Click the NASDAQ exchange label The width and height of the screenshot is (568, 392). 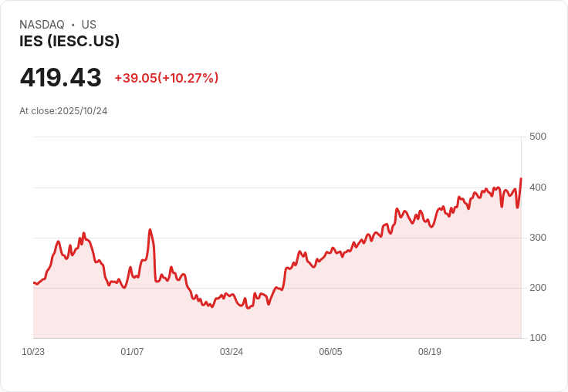click(x=42, y=25)
